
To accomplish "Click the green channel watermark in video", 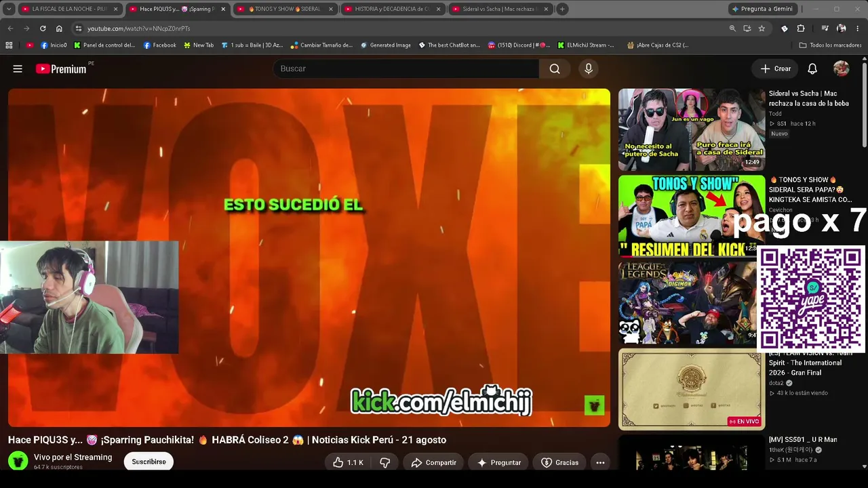I will tap(594, 405).
